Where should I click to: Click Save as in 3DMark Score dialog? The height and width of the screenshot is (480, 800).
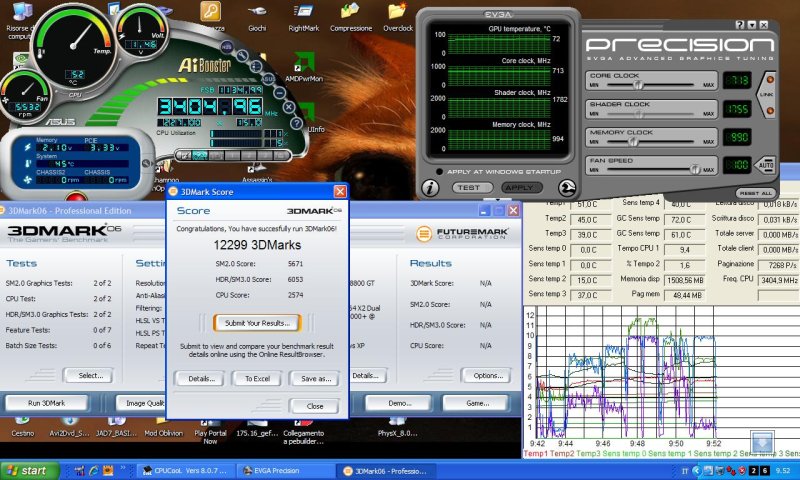tap(315, 378)
